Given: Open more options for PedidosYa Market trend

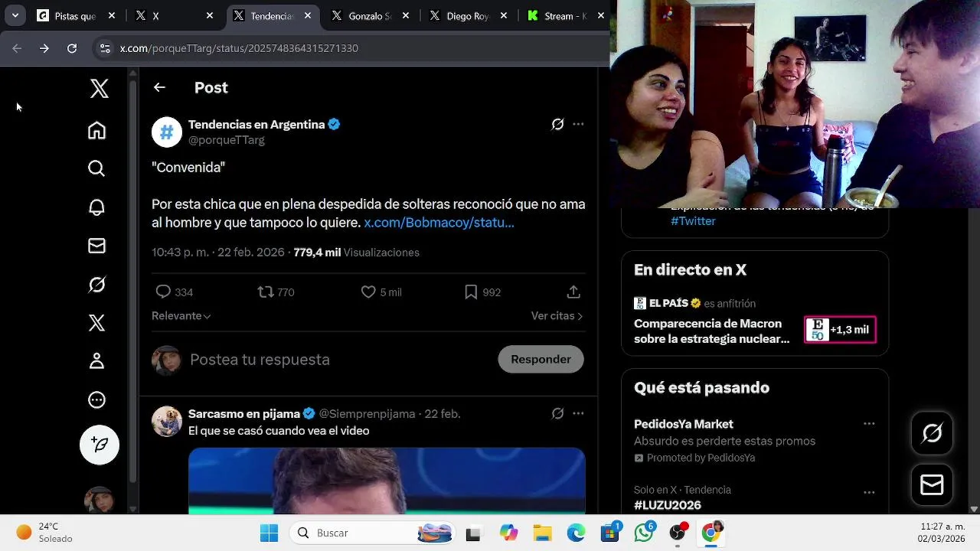Looking at the screenshot, I should click(x=869, y=424).
